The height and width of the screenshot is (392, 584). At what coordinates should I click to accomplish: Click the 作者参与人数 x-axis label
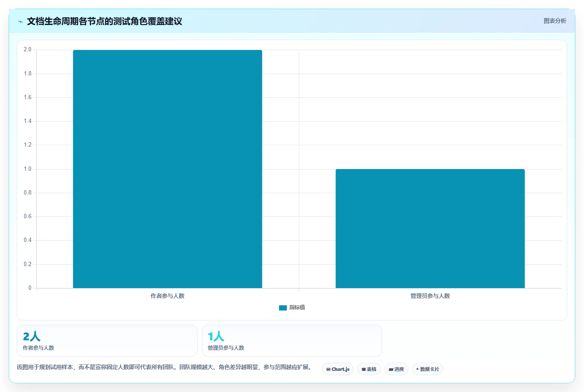click(x=167, y=296)
